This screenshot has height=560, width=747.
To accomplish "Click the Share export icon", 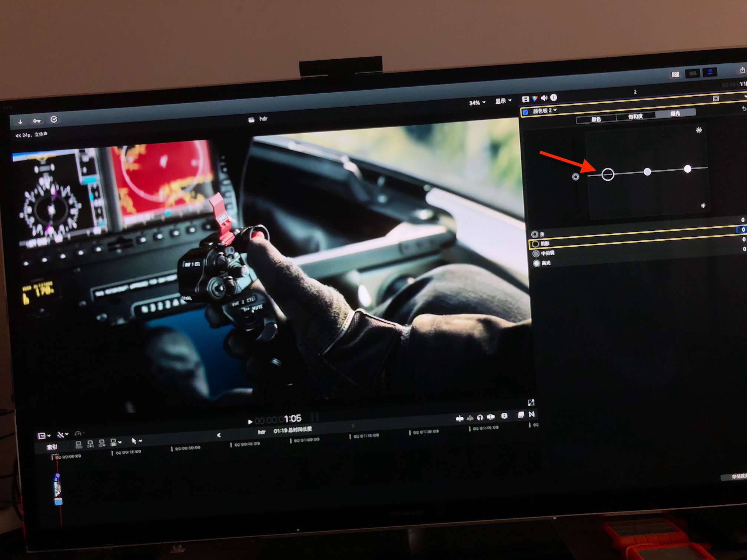I will (x=742, y=70).
